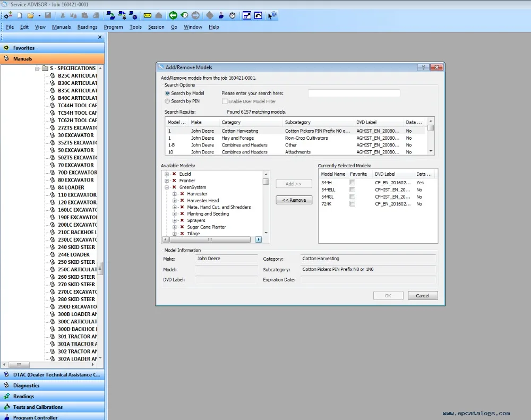Image resolution: width=531 pixels, height=420 pixels.
Task: Close the left sidebar panel with X
Action: (x=100, y=37)
